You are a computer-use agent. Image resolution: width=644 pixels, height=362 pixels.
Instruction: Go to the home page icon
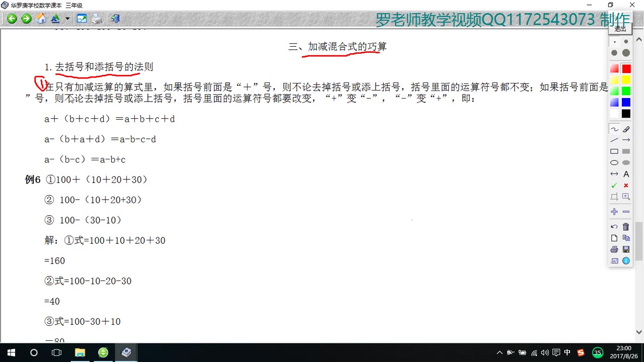click(x=41, y=19)
